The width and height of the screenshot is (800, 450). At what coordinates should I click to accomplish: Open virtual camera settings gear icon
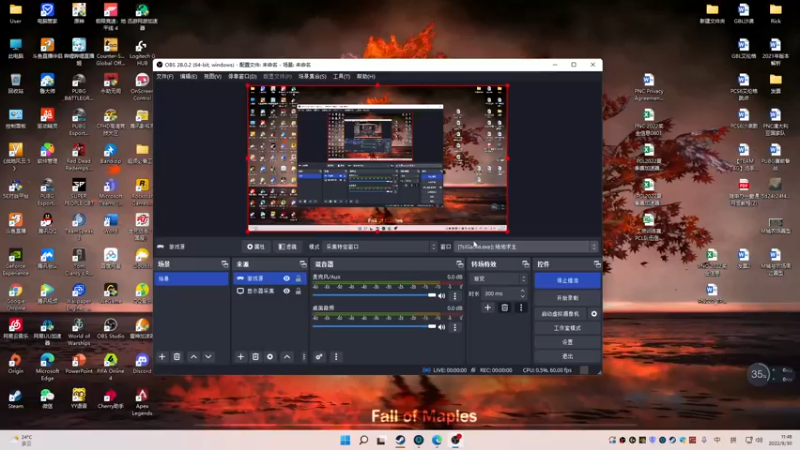click(x=594, y=314)
